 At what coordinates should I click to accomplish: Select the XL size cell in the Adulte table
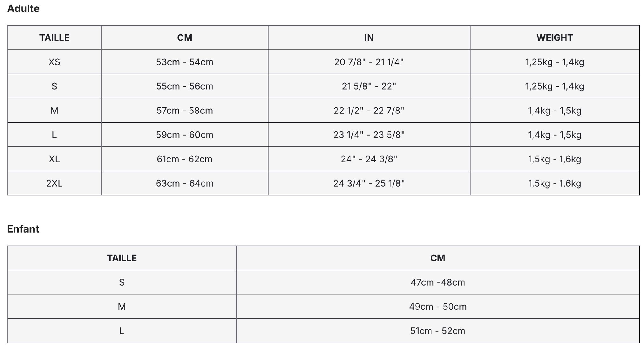[54, 159]
